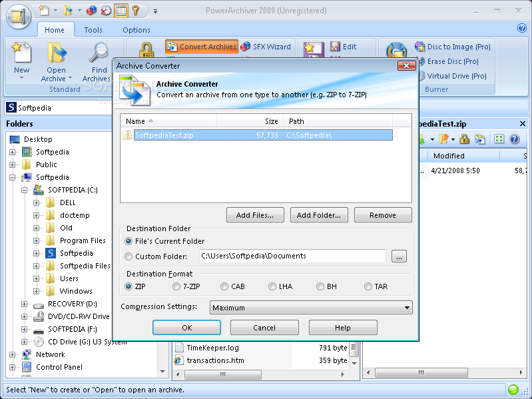Choose CAB destination format

(x=224, y=286)
